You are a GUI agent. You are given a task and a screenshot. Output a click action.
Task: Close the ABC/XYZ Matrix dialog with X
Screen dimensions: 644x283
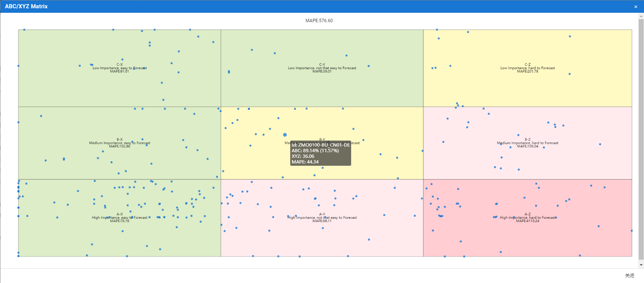636,6
